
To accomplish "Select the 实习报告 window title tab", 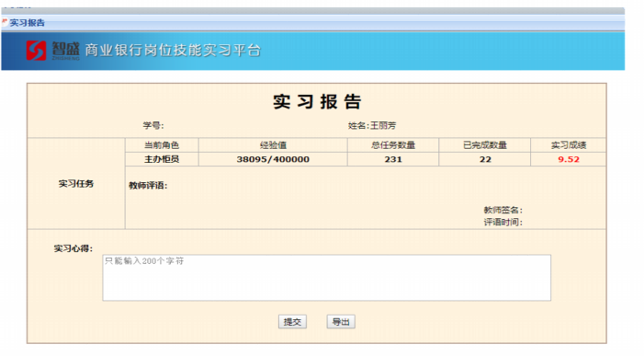I will click(28, 23).
